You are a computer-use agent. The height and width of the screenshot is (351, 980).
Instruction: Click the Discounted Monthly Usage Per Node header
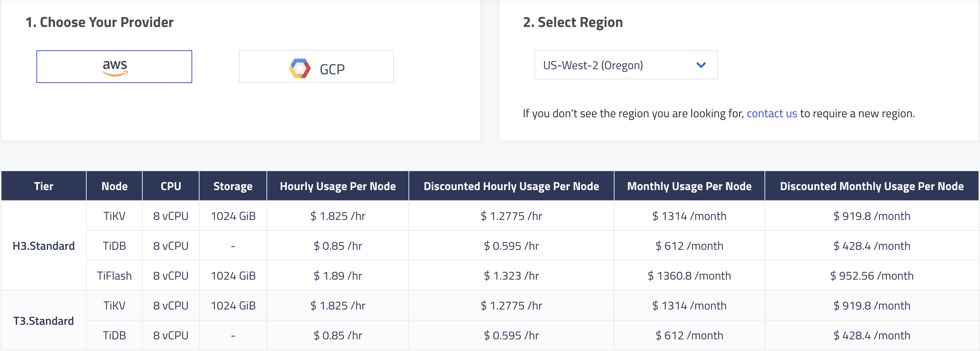click(872, 186)
